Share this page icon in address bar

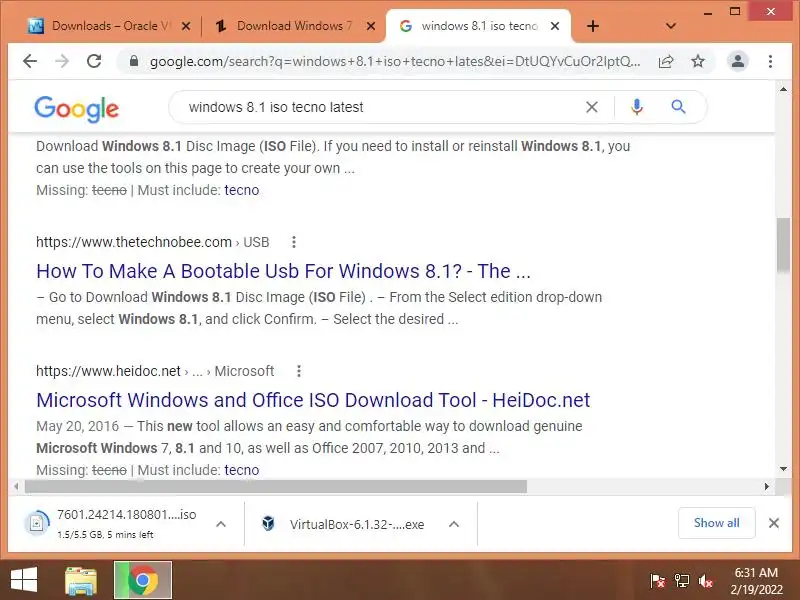(666, 62)
